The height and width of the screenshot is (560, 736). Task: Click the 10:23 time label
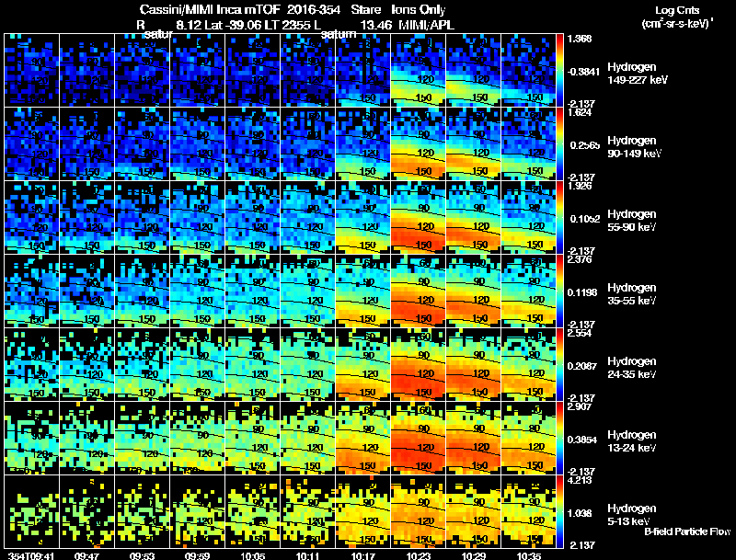click(418, 556)
